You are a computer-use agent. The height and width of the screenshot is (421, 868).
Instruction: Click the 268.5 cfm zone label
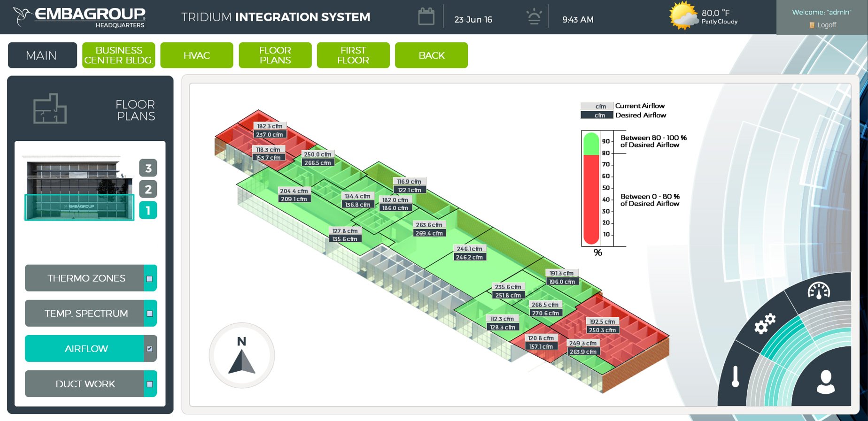(545, 305)
